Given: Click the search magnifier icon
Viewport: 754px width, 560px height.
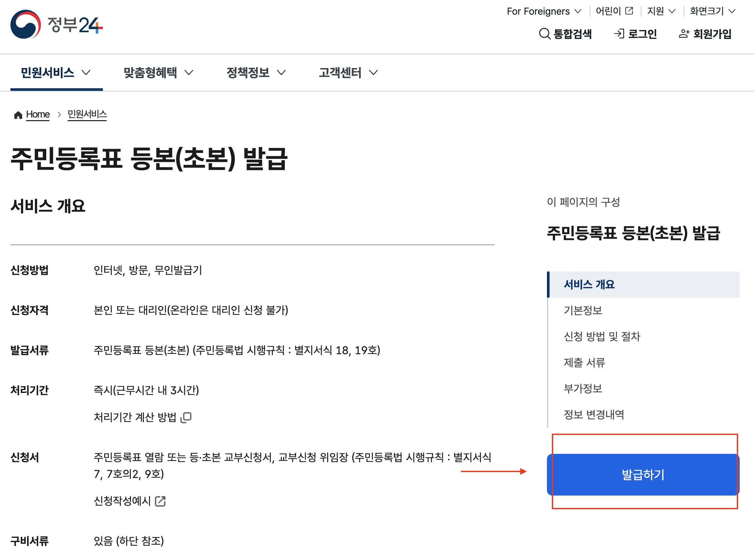Looking at the screenshot, I should click(544, 34).
